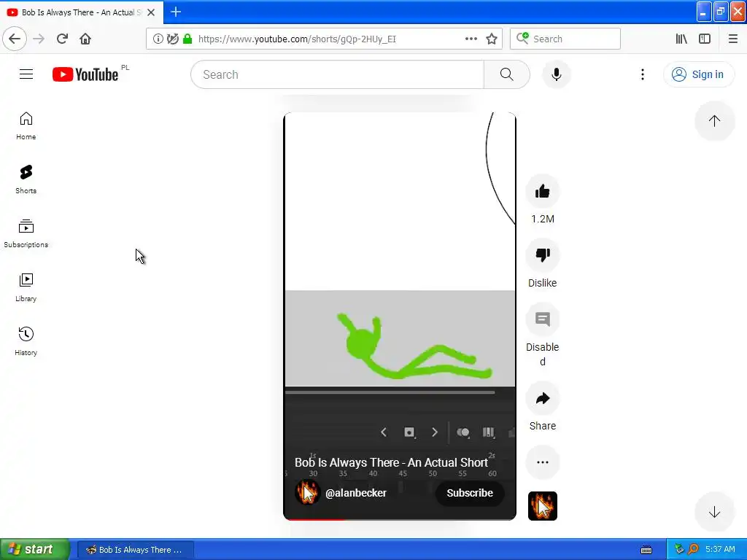Click the taskbar clock 5:37 AM
747x560 pixels.
click(x=720, y=549)
